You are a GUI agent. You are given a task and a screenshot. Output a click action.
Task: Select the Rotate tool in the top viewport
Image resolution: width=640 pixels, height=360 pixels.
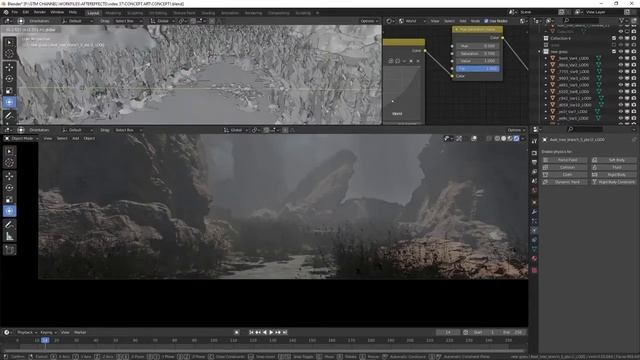point(9,78)
